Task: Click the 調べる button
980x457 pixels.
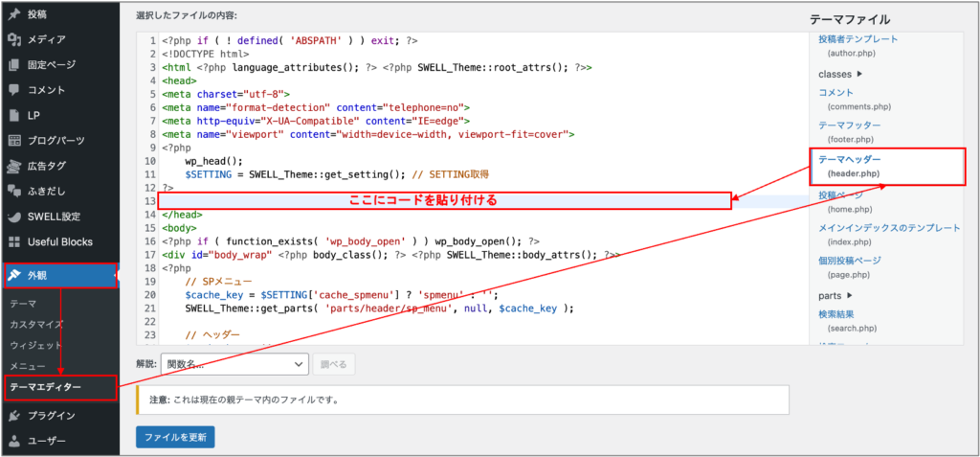Action: (x=334, y=364)
